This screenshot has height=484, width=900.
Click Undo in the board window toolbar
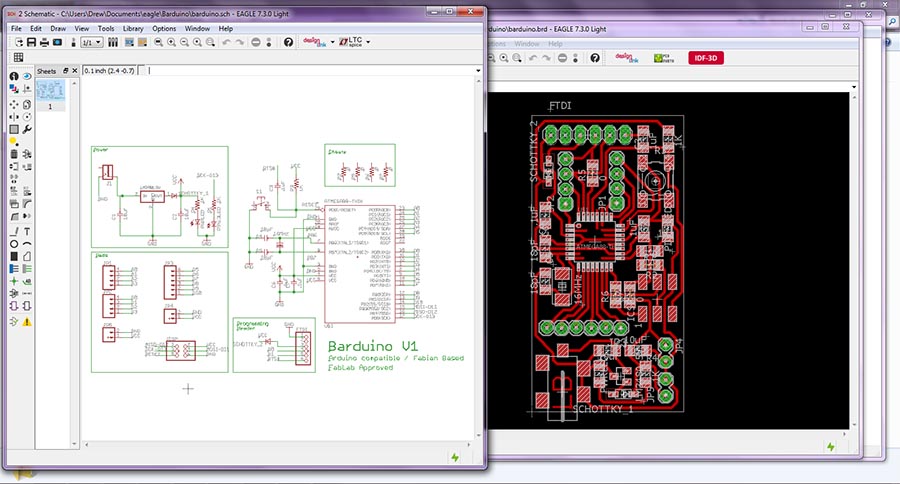[533, 58]
